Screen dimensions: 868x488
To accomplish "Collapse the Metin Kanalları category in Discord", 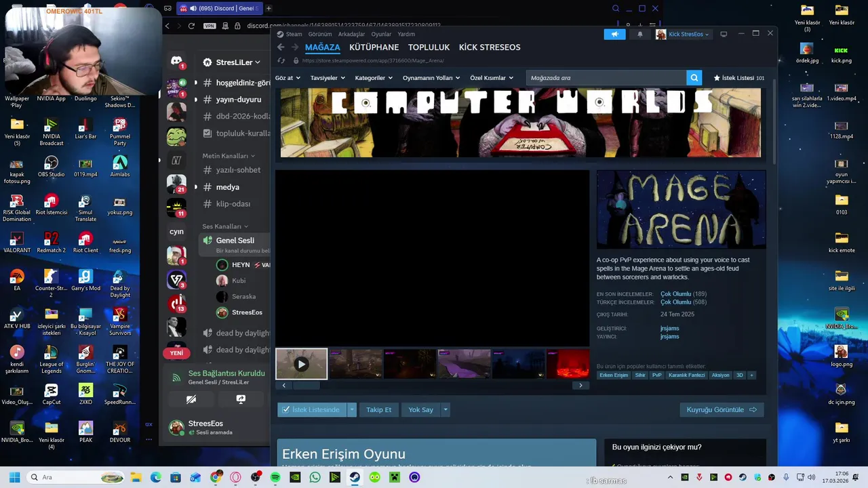I will coord(229,156).
